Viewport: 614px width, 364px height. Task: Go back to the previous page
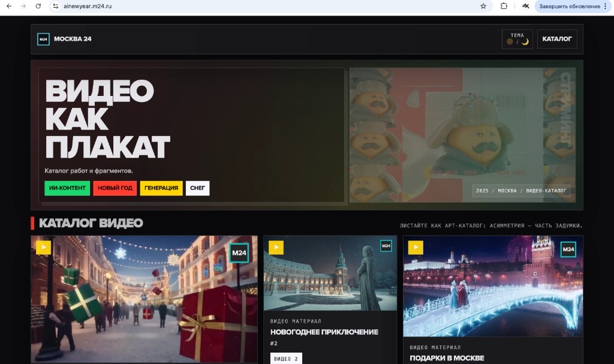(9, 6)
